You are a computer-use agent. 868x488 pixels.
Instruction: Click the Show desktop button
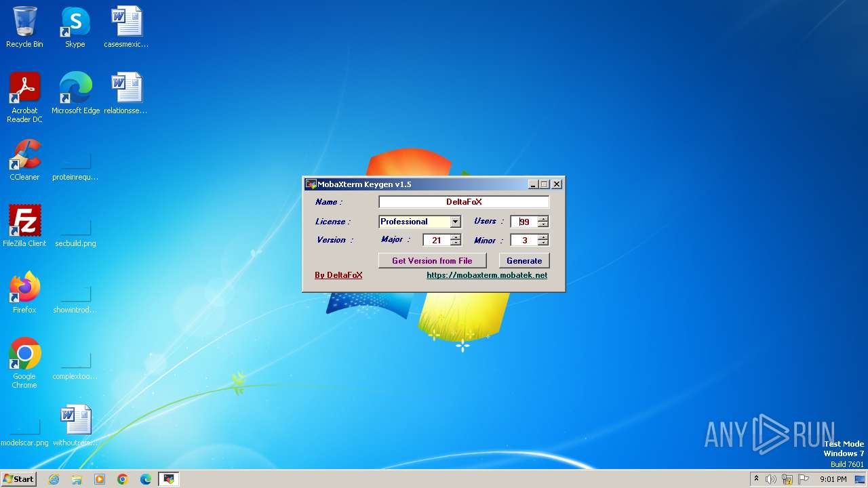(861, 479)
